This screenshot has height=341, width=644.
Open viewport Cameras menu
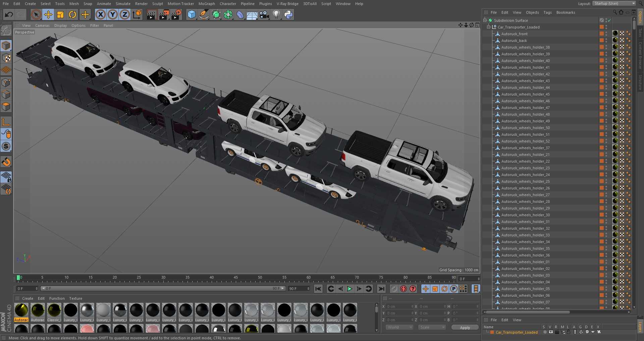[42, 25]
